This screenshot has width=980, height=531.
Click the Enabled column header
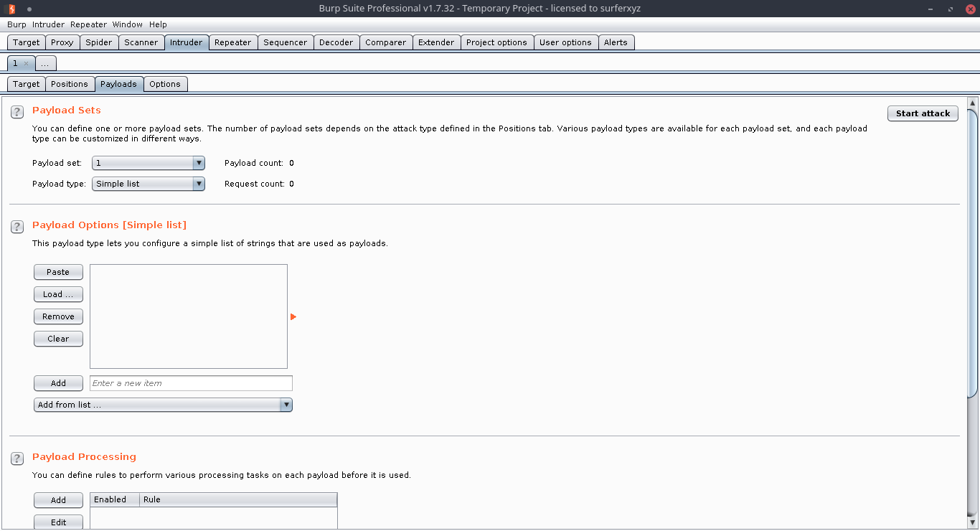coord(114,499)
